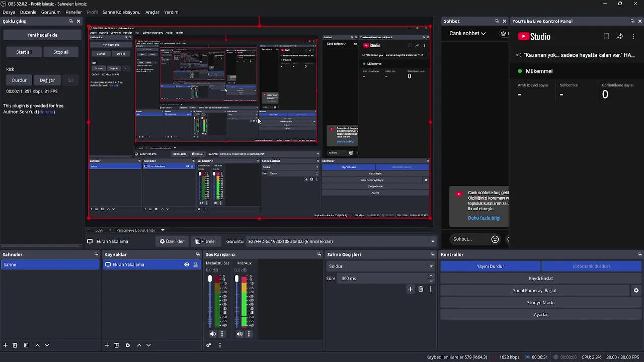Mute the Masaüstü Ses channel
The image size is (644, 362).
213,334
